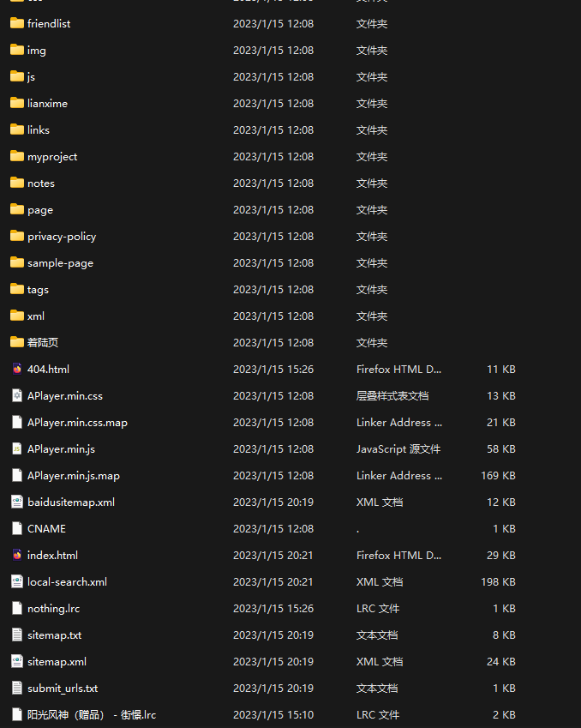Click the Firefox icon beside 404.html

coord(17,370)
